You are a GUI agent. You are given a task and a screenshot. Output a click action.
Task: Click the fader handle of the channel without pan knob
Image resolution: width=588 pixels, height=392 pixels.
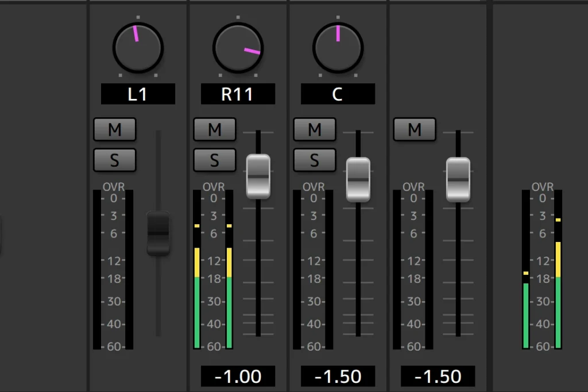[458, 179]
